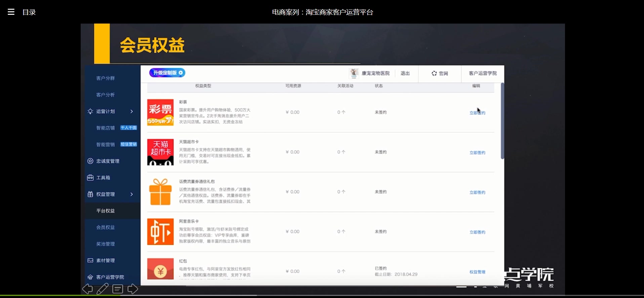Click the 天猫超市卡 title text
This screenshot has width=644, height=298.
189,142
